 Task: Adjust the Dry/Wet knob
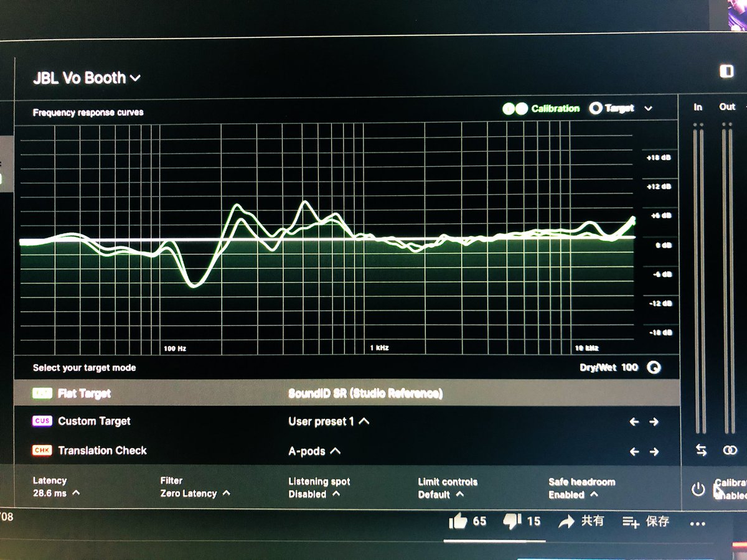pyautogui.click(x=654, y=368)
